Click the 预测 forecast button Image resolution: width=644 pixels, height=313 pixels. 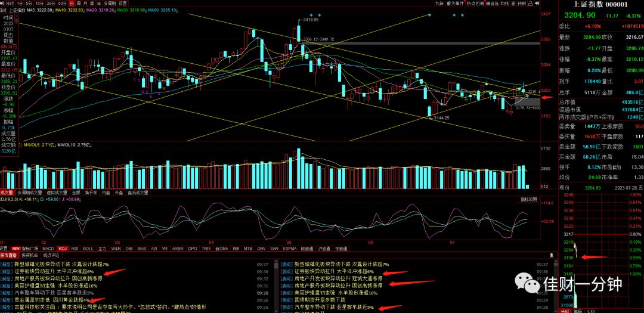point(522,4)
